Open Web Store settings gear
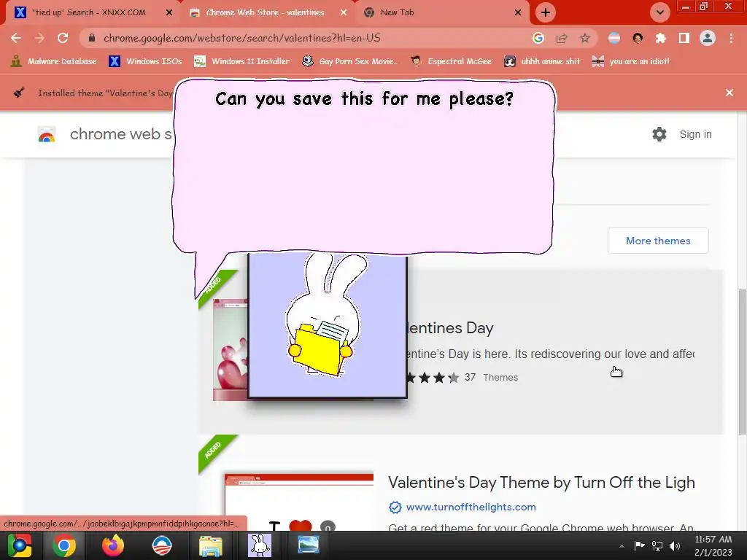The image size is (747, 560). pos(659,134)
